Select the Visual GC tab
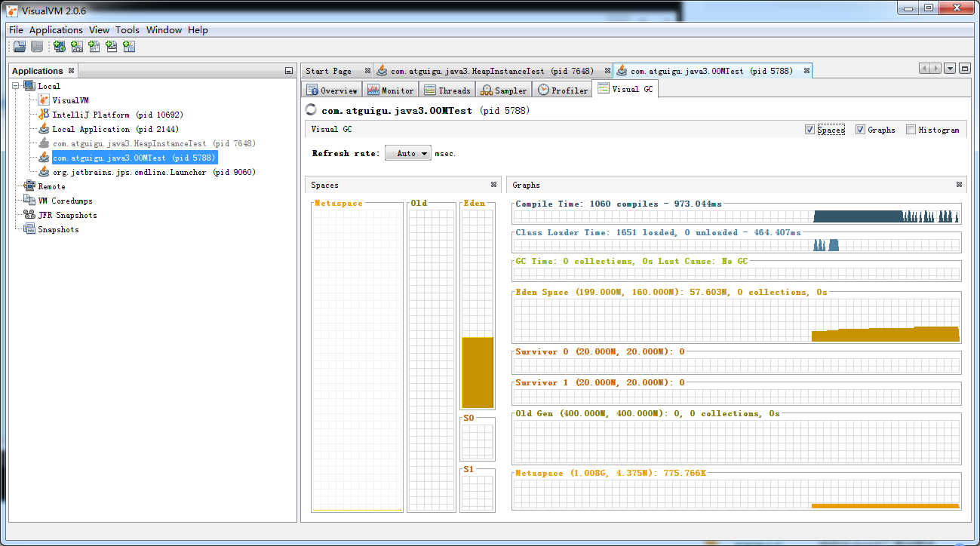This screenshot has height=546, width=980. pos(625,89)
